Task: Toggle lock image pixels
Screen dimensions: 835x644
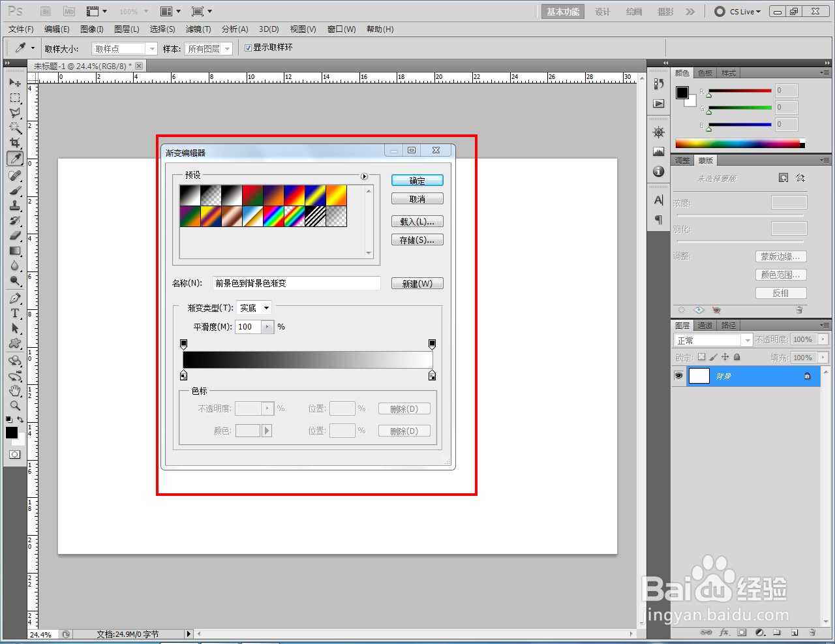Action: coord(713,357)
